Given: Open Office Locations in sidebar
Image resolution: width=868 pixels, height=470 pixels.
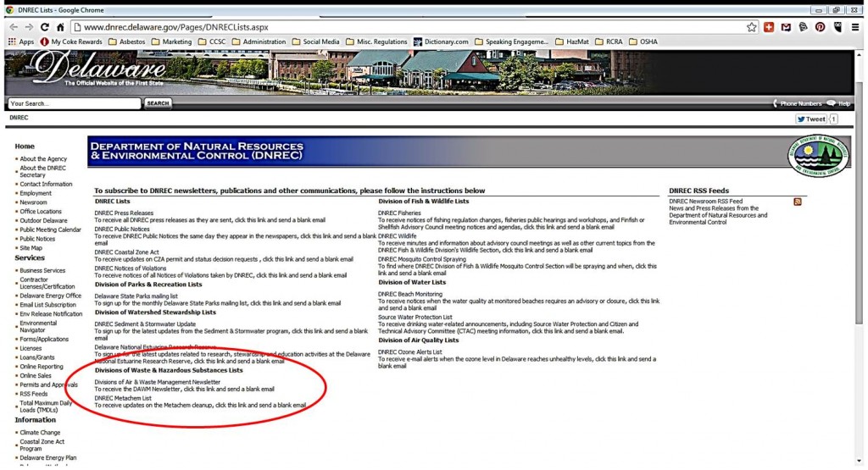Looking at the screenshot, I should point(41,212).
